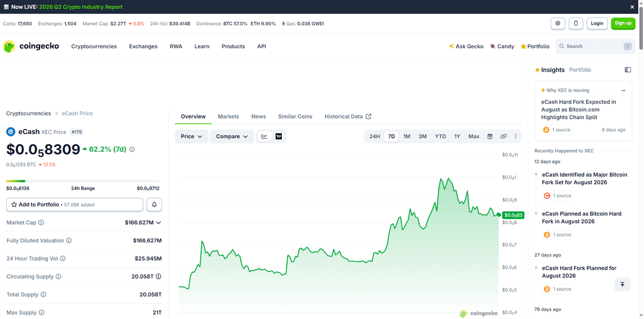Select Max chart range
644x319 pixels.
(474, 137)
